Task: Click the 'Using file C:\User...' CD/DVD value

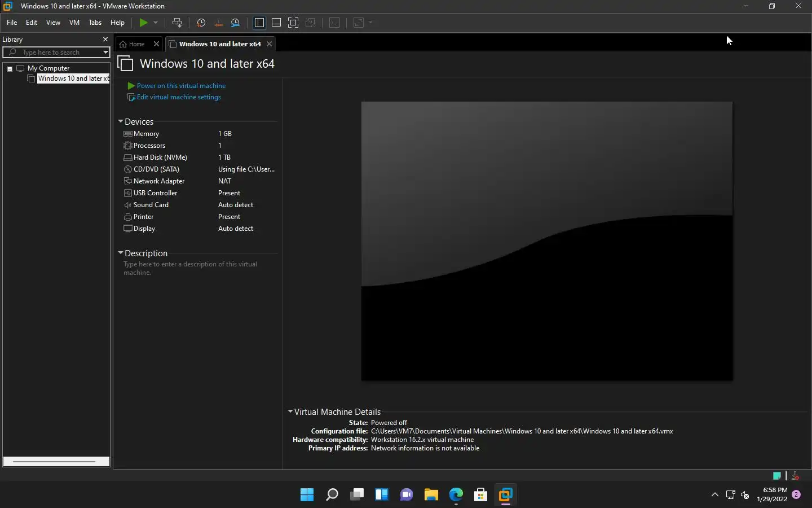Action: click(x=246, y=169)
